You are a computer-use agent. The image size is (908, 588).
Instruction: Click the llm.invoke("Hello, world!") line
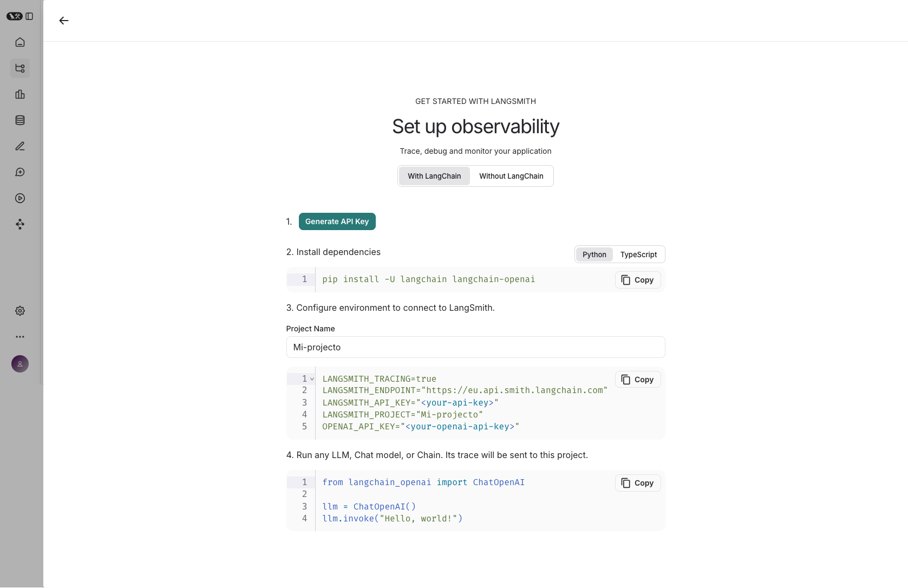click(392, 519)
